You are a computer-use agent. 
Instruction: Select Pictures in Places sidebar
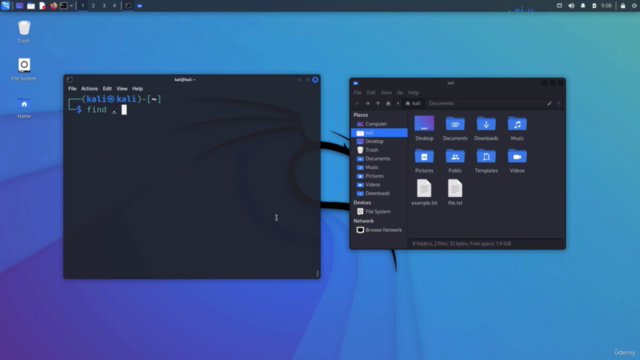(379, 176)
